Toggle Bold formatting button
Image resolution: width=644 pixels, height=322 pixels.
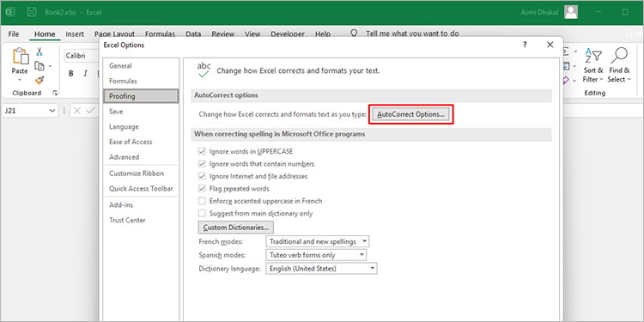[x=71, y=74]
